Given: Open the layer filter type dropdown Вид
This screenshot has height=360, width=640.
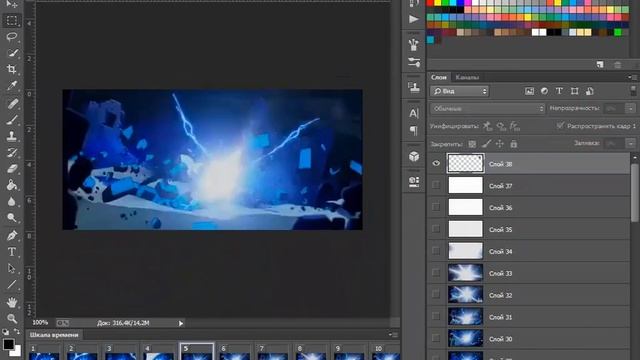Looking at the screenshot, I should [x=459, y=91].
